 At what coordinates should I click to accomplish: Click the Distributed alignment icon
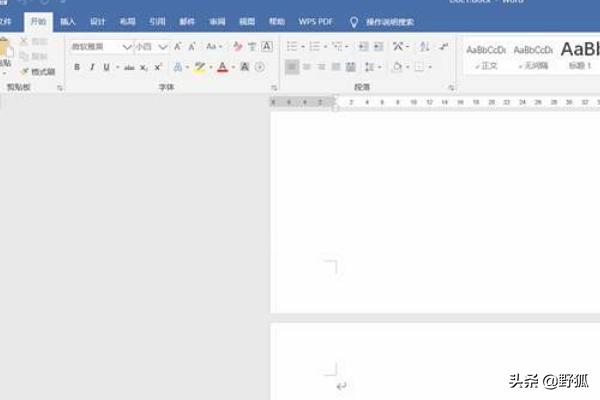point(351,67)
